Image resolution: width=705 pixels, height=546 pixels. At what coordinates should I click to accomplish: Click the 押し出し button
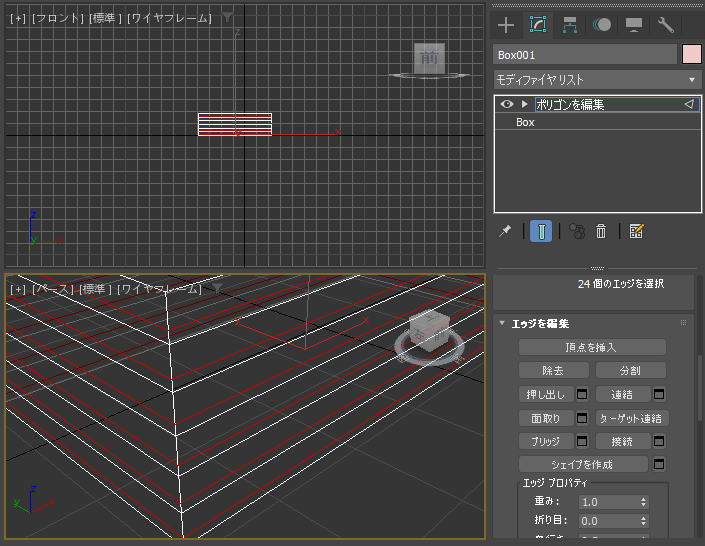tap(546, 394)
